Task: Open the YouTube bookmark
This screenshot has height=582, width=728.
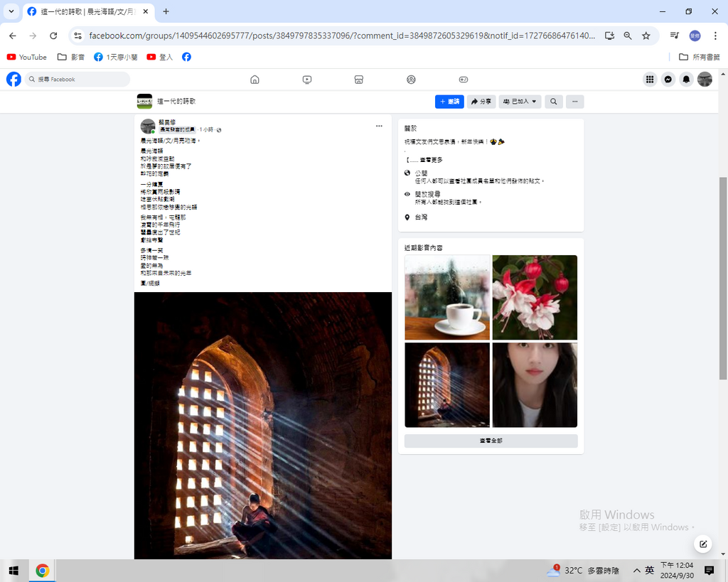Action: click(27, 57)
